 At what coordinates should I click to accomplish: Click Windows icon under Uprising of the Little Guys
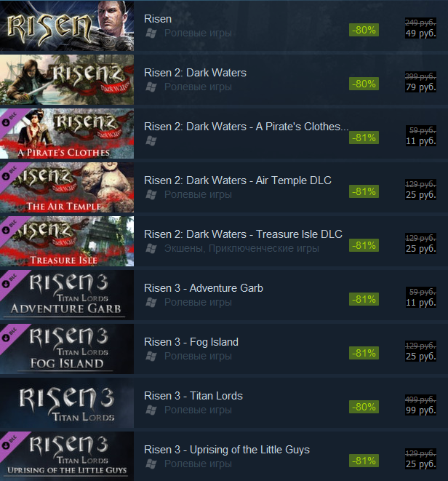point(151,464)
